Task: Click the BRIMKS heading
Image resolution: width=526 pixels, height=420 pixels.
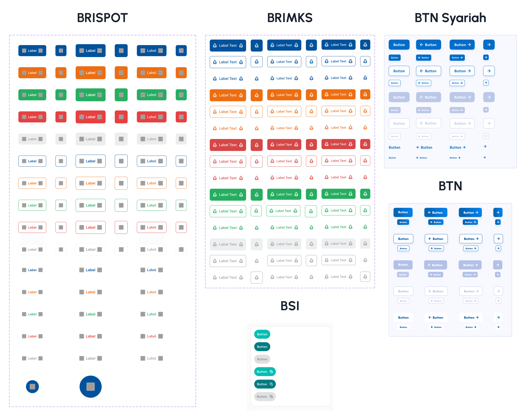Action: [290, 18]
